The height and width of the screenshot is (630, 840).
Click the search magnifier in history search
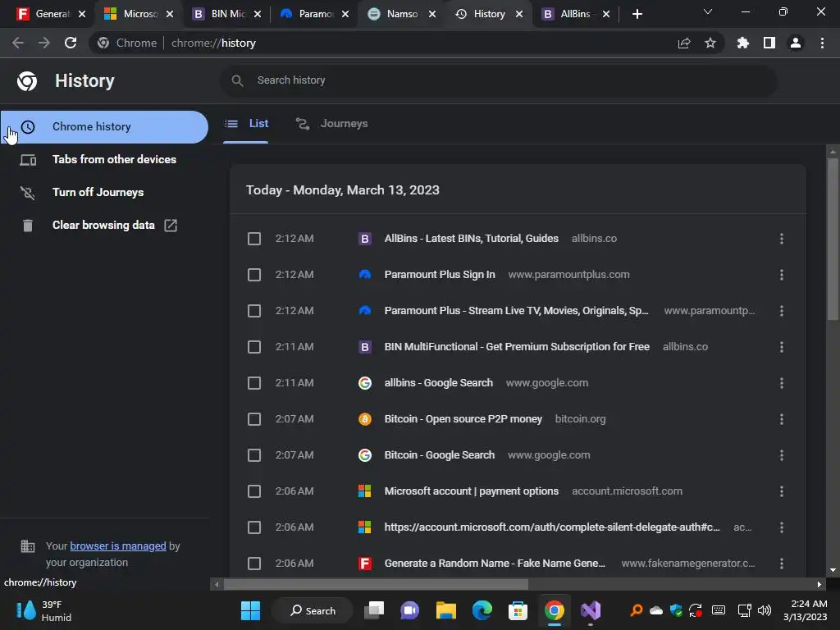point(237,80)
